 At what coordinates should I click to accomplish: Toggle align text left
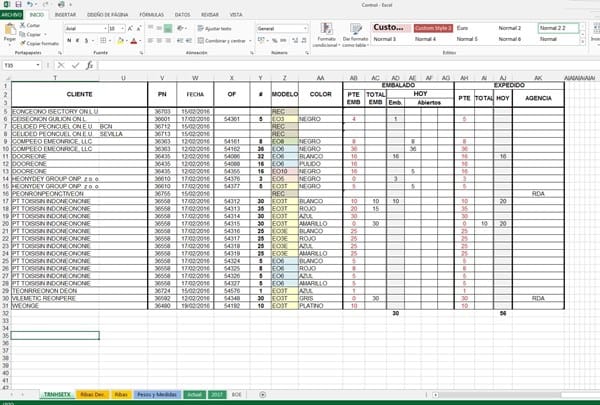151,41
